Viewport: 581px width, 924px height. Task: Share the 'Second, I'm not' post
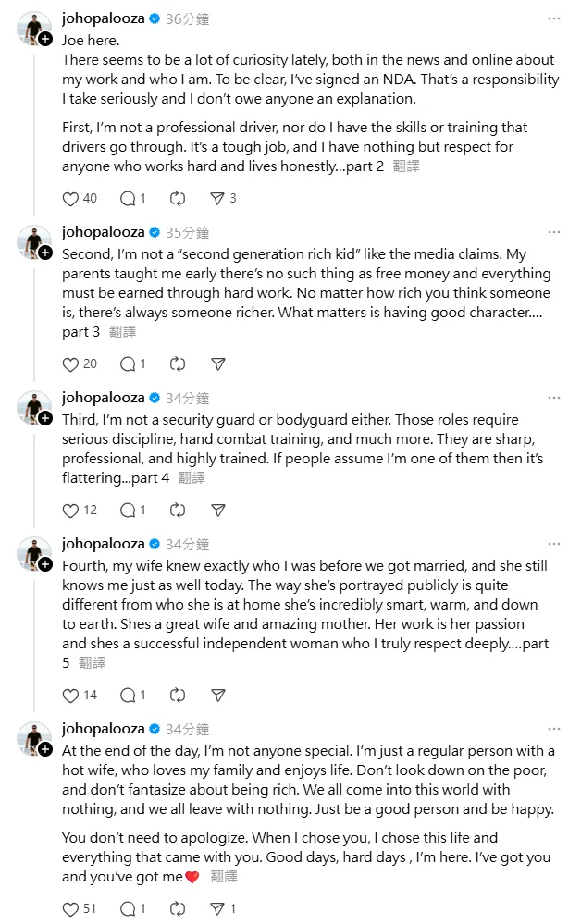tap(217, 363)
